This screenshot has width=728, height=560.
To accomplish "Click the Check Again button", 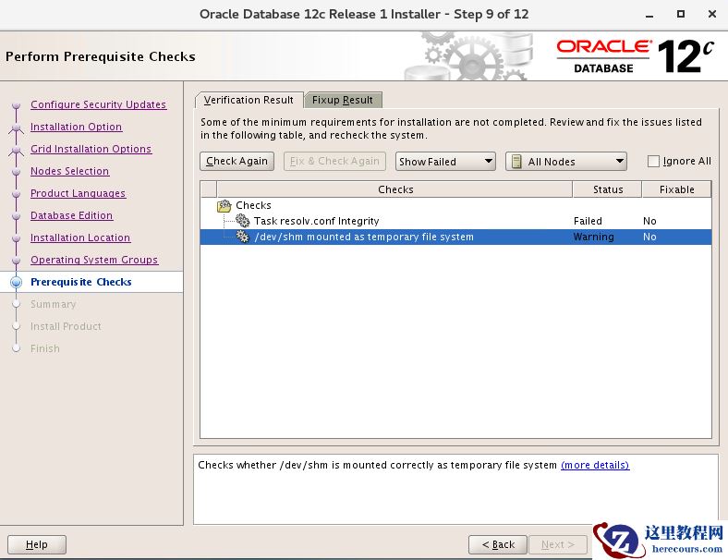I will [237, 161].
